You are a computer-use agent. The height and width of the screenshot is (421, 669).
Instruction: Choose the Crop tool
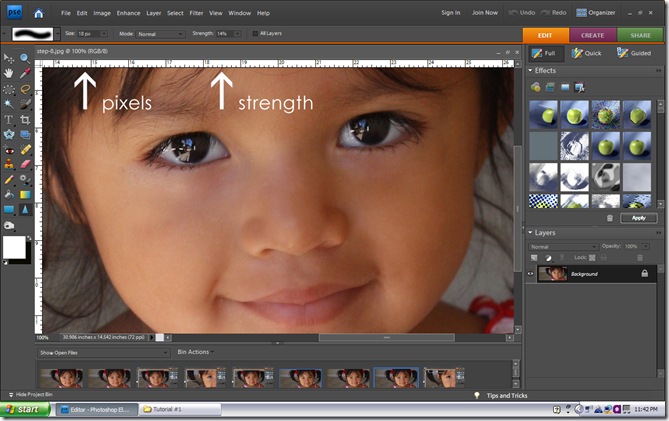point(27,119)
